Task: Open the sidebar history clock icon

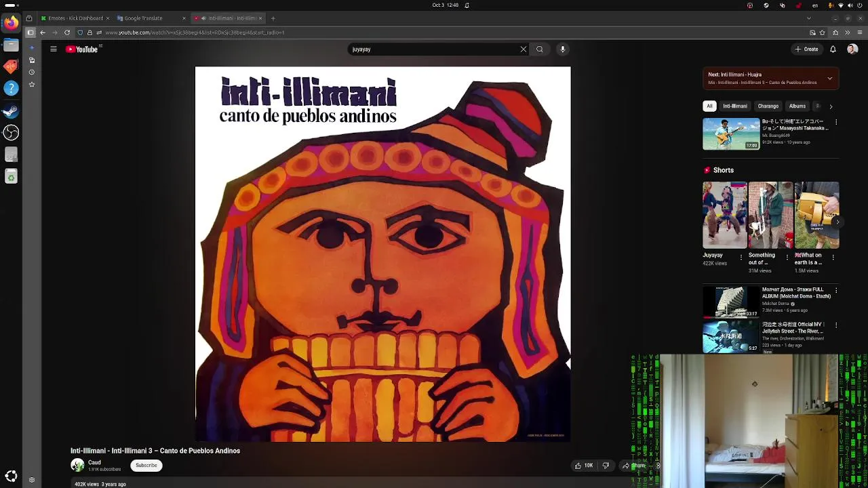Action: (32, 72)
